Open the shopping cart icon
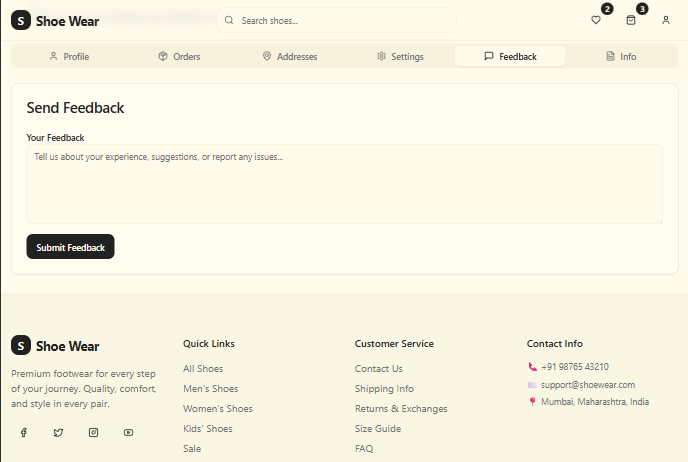Image resolution: width=688 pixels, height=462 pixels. click(x=631, y=20)
